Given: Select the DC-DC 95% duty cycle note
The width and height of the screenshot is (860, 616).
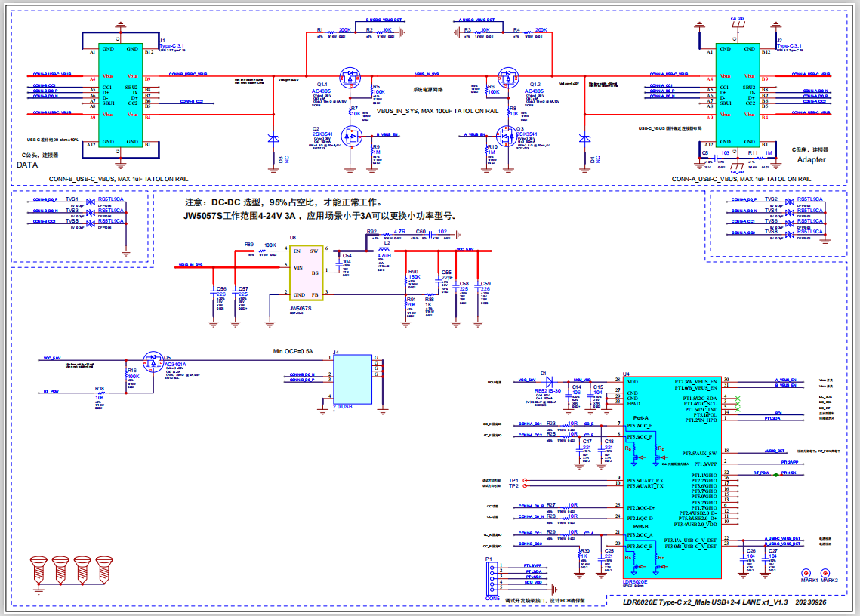Looking at the screenshot, I should 284,202.
